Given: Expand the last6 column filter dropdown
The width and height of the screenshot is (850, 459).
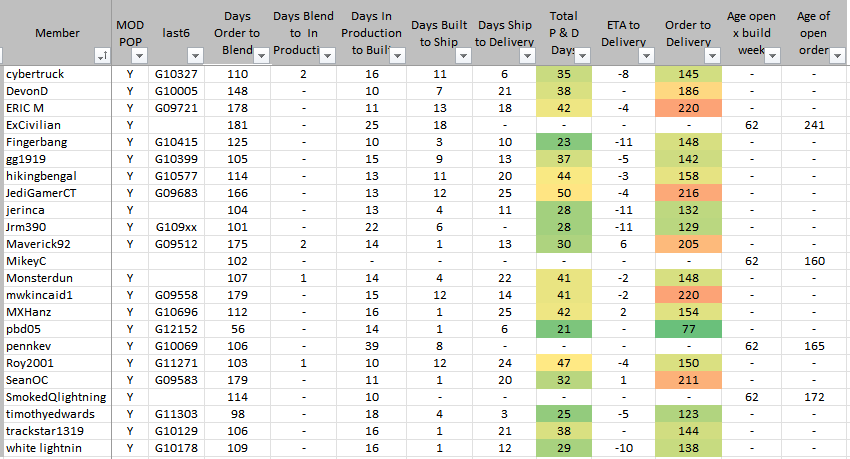Looking at the screenshot, I should click(197, 56).
